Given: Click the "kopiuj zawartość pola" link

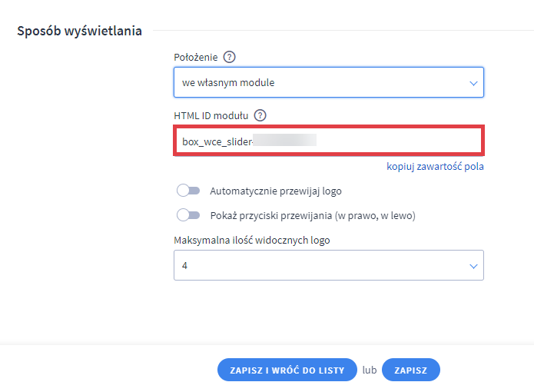Looking at the screenshot, I should point(435,166).
